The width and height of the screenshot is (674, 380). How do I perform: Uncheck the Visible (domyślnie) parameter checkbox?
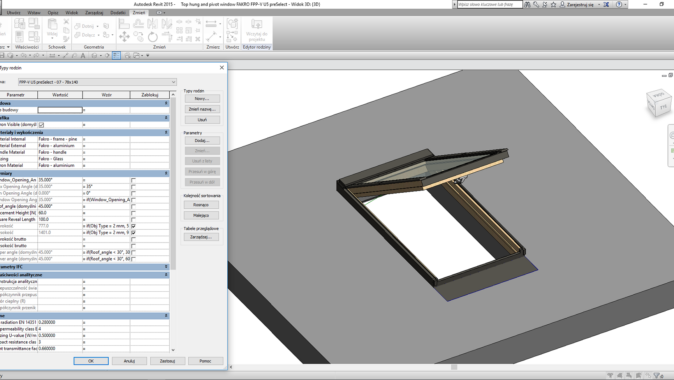click(41, 125)
